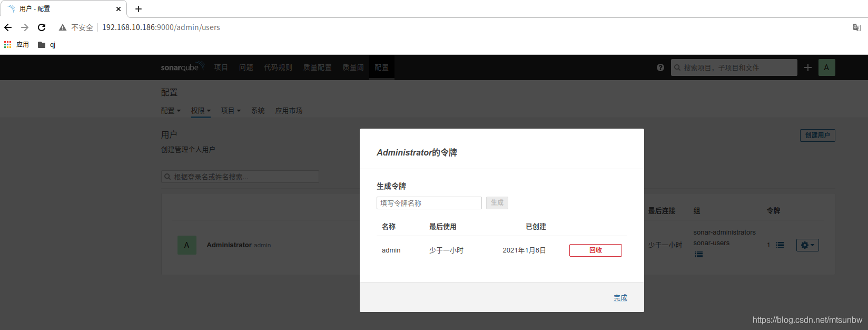Click the SonarQube logo
868x330 pixels.
[x=183, y=67]
